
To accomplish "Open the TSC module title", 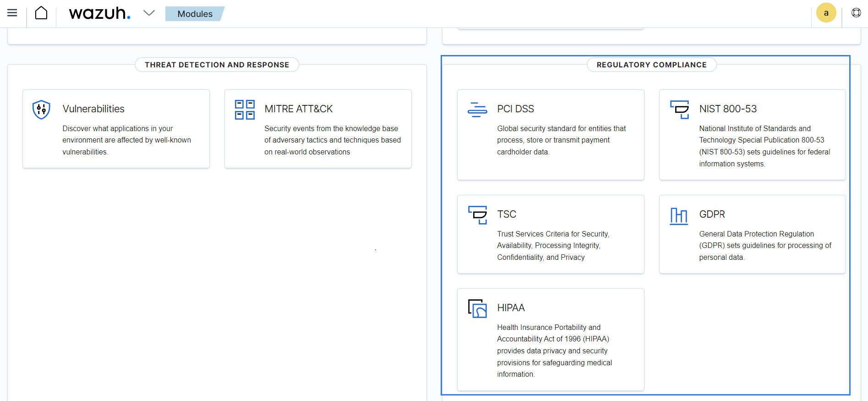I will pyautogui.click(x=507, y=214).
